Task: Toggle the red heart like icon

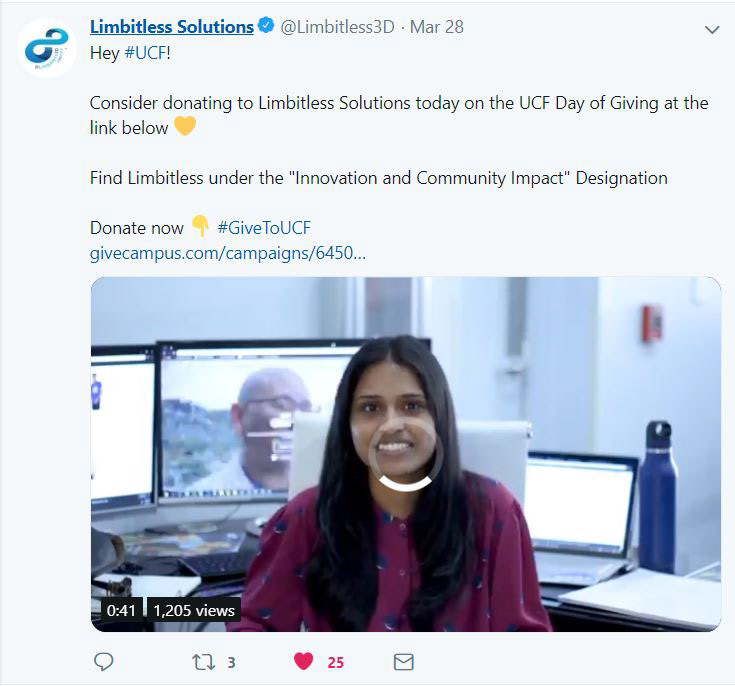Action: click(x=303, y=661)
